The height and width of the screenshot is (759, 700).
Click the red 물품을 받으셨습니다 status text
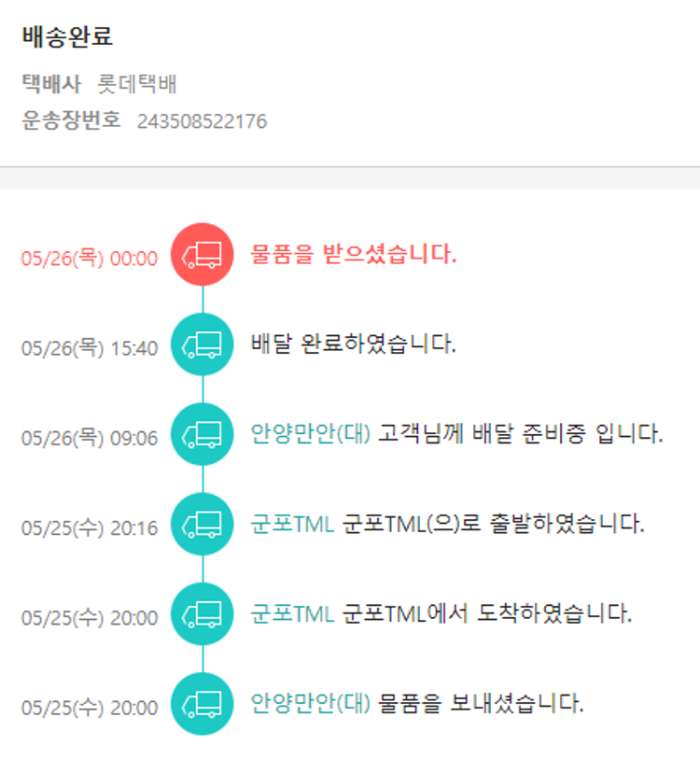354,254
